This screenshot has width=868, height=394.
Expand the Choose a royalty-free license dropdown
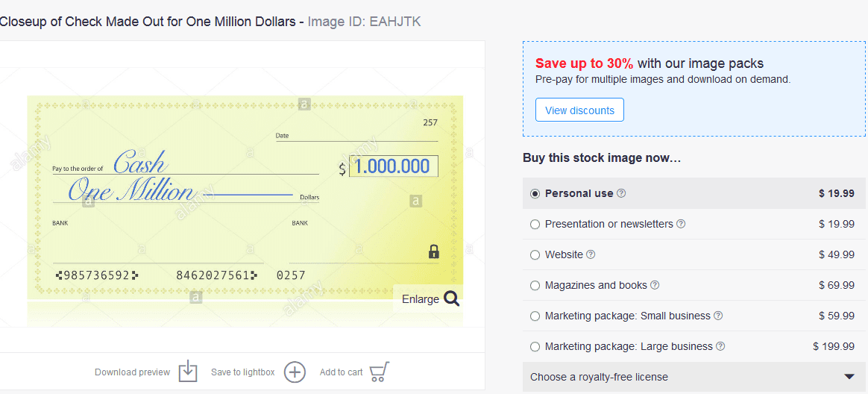click(849, 377)
